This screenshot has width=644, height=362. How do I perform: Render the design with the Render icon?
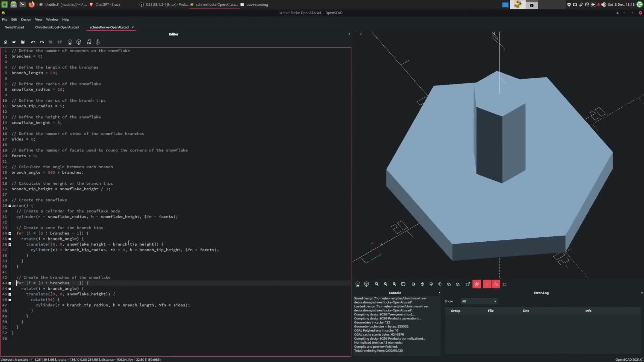(x=79, y=42)
